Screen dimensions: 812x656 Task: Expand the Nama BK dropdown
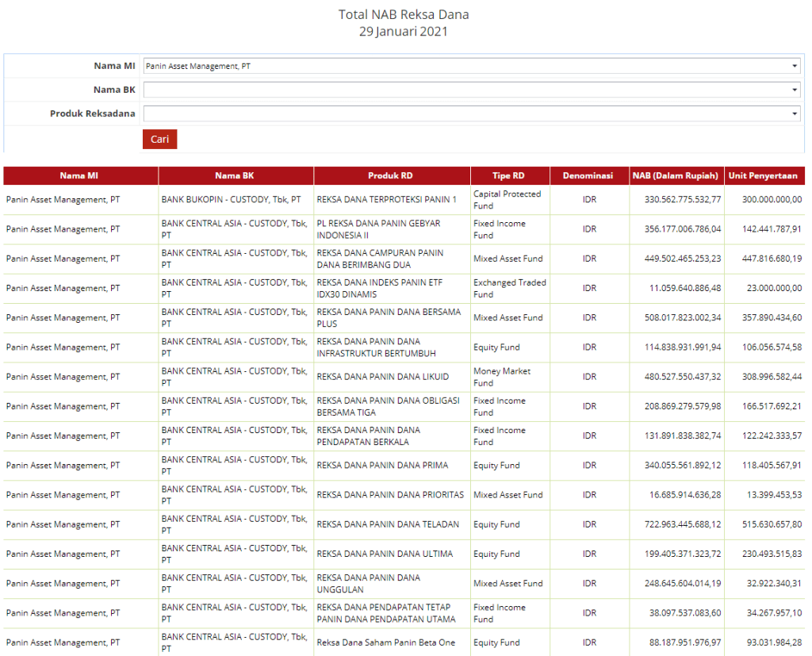pos(471,90)
